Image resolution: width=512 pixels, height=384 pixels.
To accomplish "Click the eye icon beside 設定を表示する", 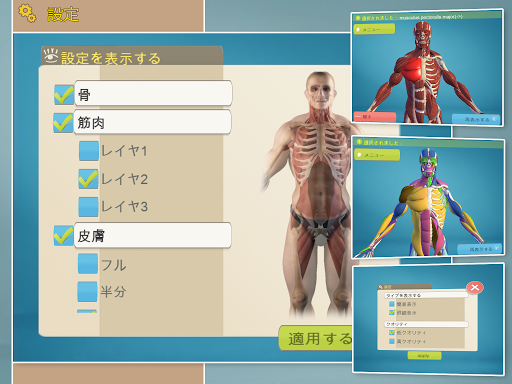I will coord(51,56).
